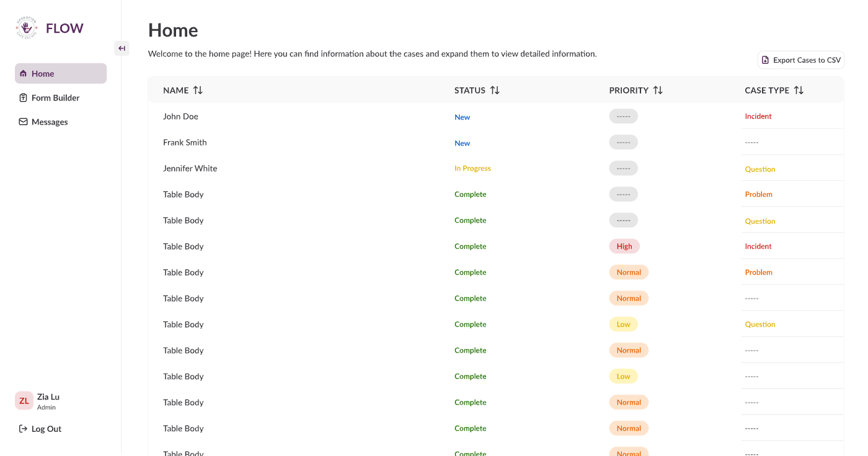This screenshot has height=456, width=868.
Task: Click the Messages envelope icon
Action: [x=24, y=122]
